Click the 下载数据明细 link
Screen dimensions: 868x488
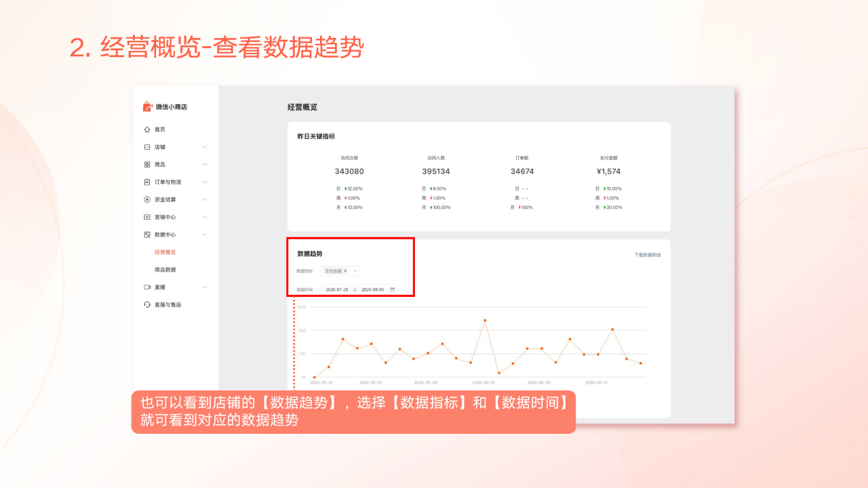click(648, 255)
